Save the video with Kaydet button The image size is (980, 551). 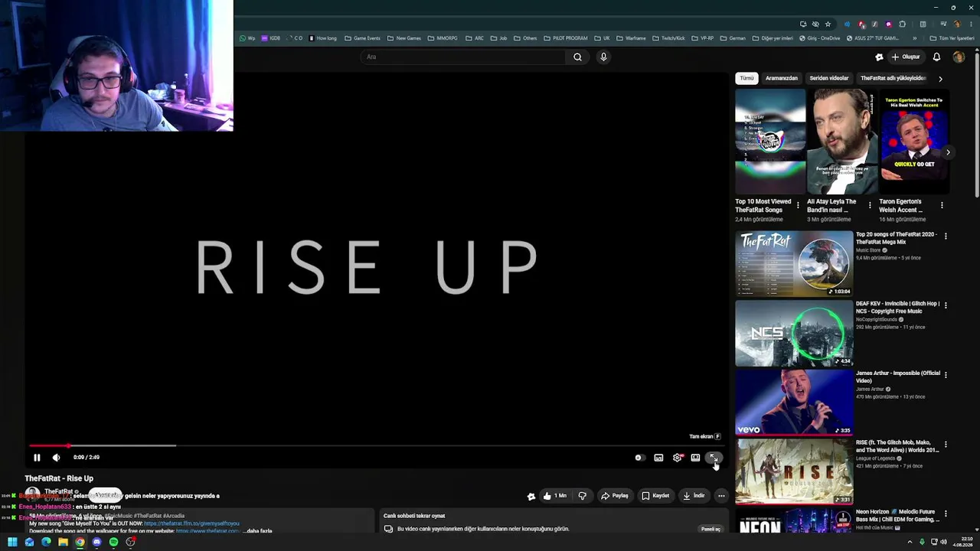pyautogui.click(x=655, y=496)
